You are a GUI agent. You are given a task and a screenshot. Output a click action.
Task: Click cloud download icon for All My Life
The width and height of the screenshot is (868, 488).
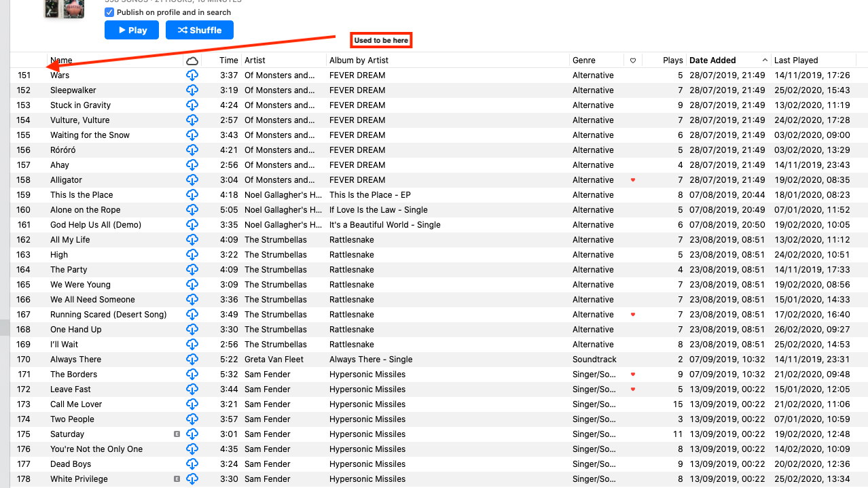click(x=192, y=240)
